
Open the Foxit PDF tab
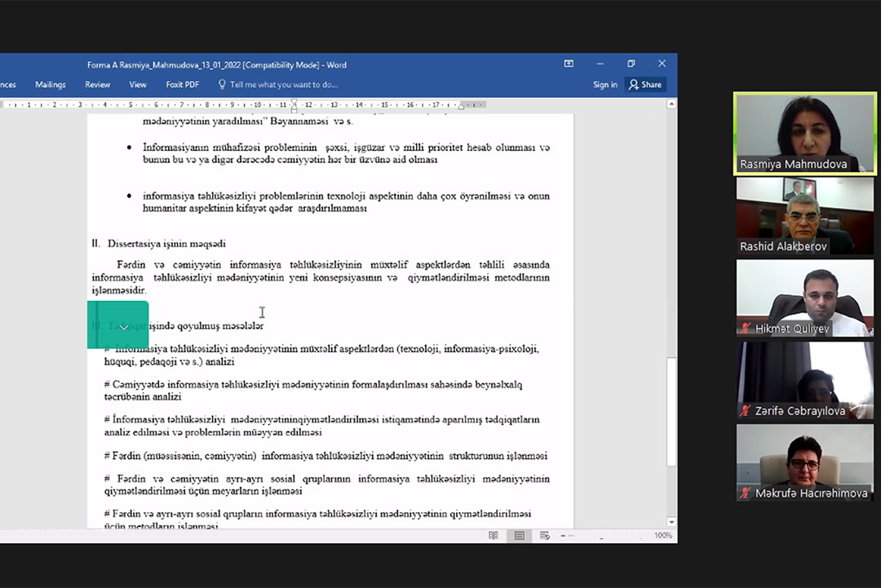point(182,85)
